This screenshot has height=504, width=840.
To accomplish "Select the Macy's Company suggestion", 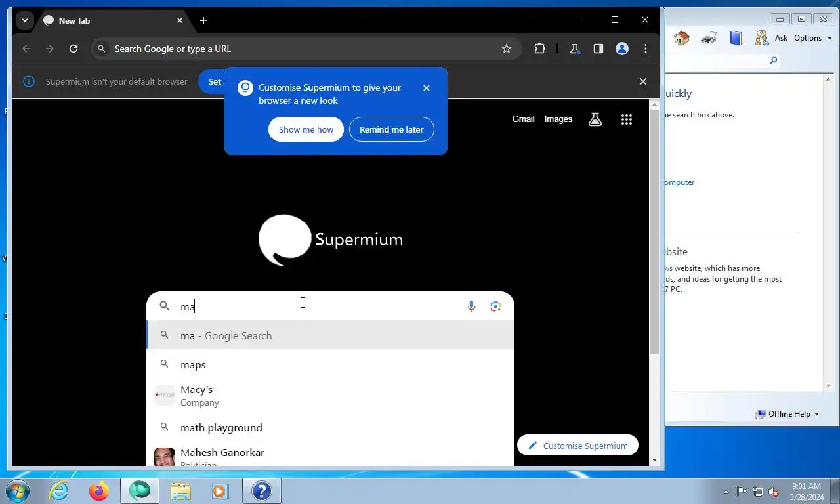I will pyautogui.click(x=330, y=396).
